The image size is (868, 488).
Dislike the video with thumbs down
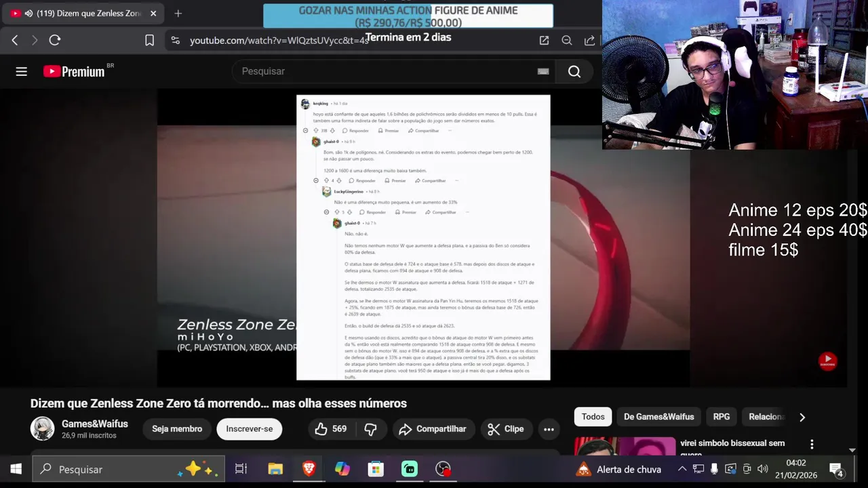point(371,429)
